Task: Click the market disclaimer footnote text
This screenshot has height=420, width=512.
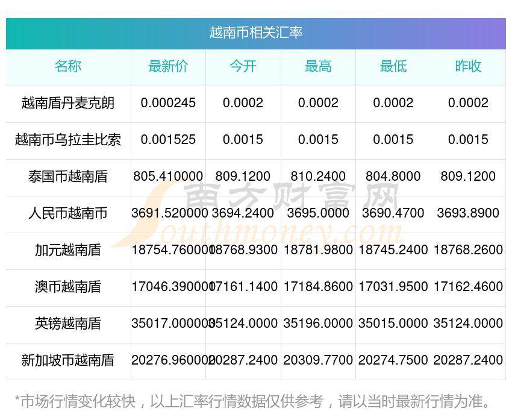Action: tap(255, 401)
